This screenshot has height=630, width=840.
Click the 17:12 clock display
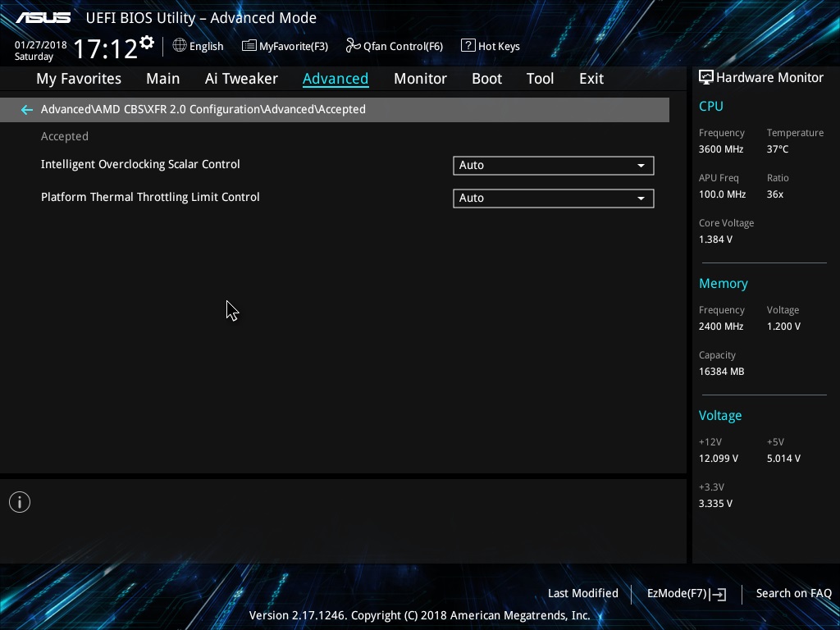[106, 48]
